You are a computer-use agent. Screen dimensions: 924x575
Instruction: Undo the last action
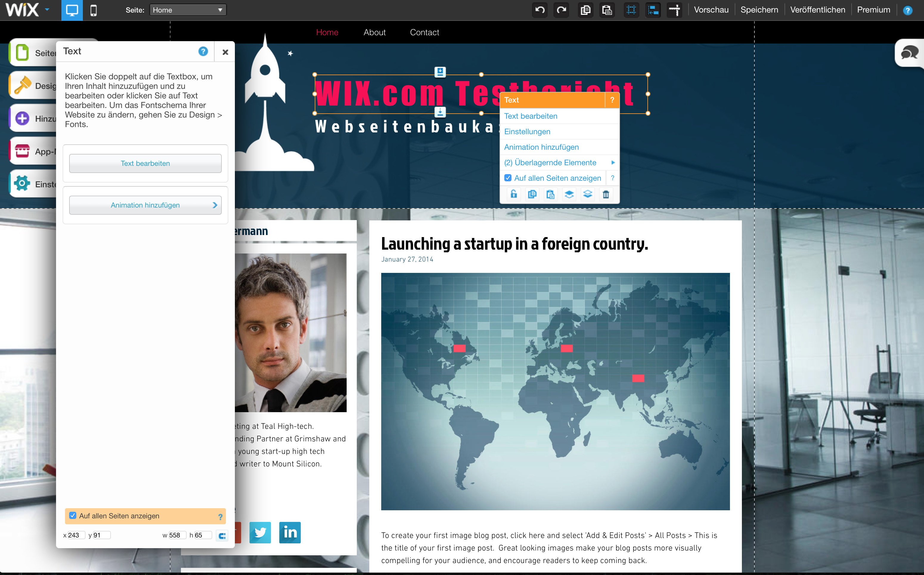pyautogui.click(x=540, y=10)
